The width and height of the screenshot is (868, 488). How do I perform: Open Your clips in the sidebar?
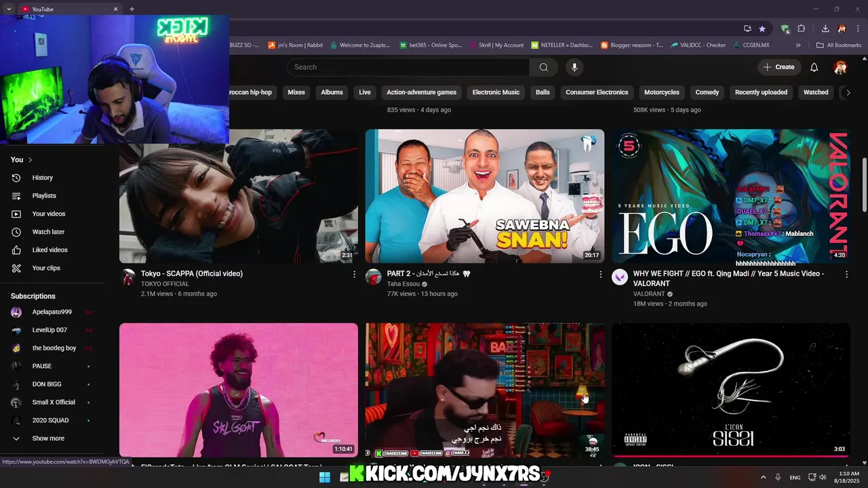click(x=52, y=268)
